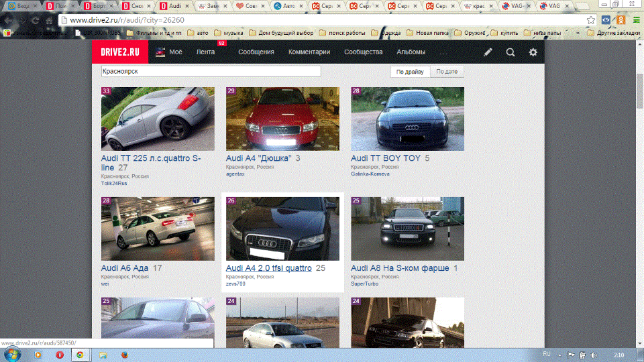Screen dimensions: 644x362
Task: Open 'Audi TT BOY TOY' link
Action: click(x=386, y=158)
